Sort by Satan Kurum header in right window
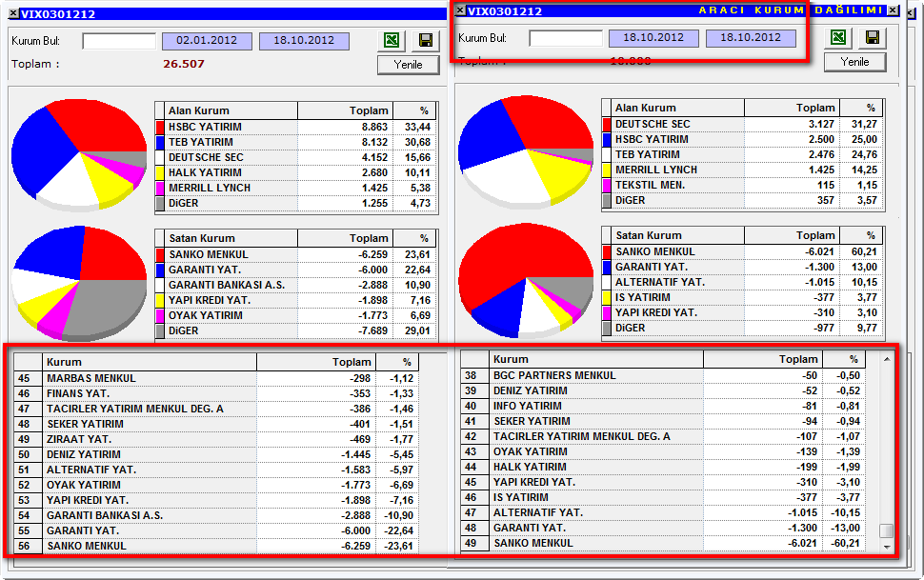Viewport: 924px width, 580px height. pos(678,235)
